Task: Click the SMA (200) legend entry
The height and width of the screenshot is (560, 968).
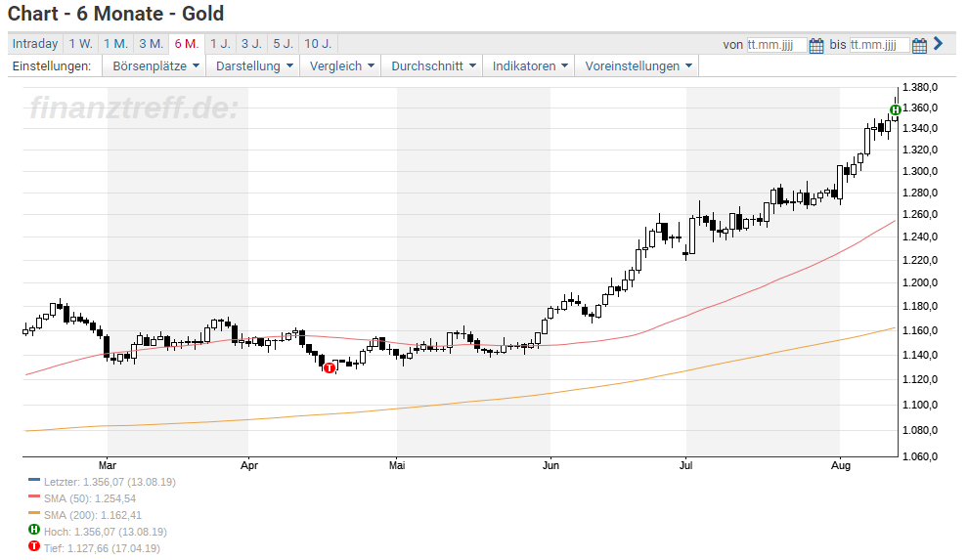Action: pos(93,515)
